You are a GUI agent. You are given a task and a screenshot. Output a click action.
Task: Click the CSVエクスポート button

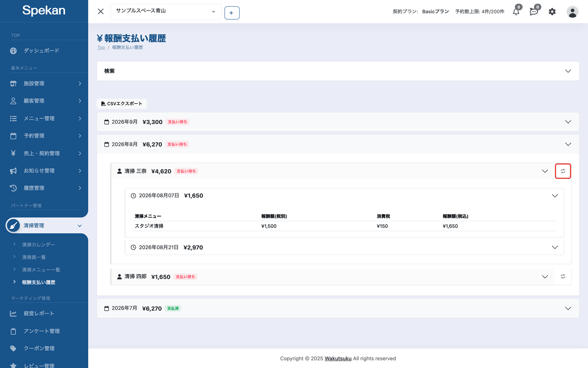(122, 104)
